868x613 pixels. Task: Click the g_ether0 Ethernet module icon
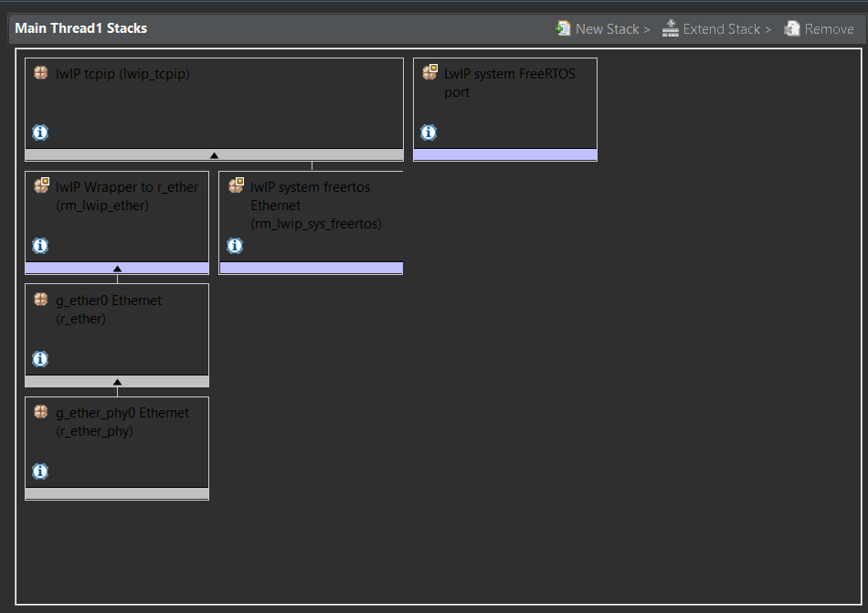coord(41,300)
